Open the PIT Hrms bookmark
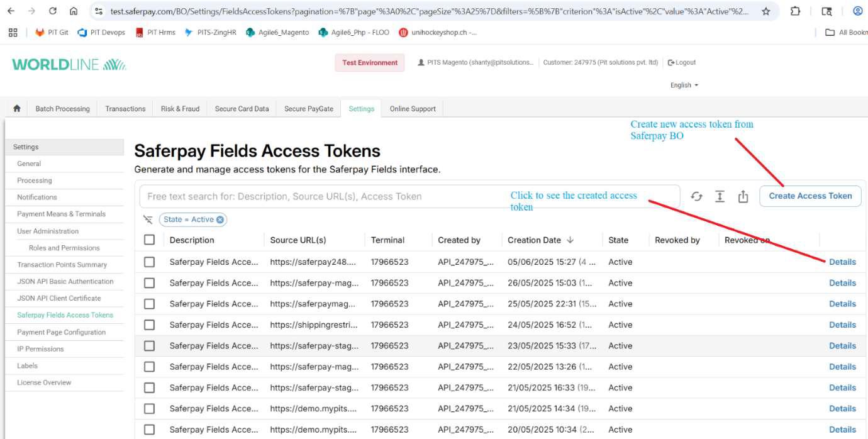The image size is (868, 439). click(155, 32)
